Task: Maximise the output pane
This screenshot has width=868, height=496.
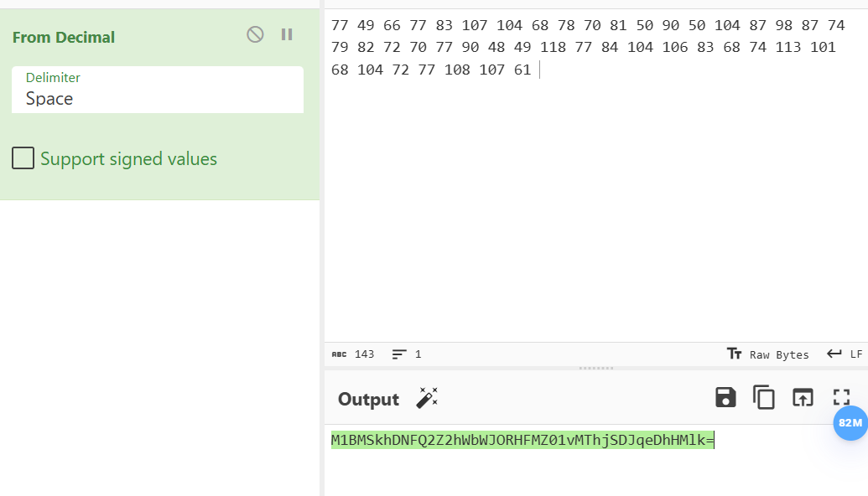Action: [841, 398]
